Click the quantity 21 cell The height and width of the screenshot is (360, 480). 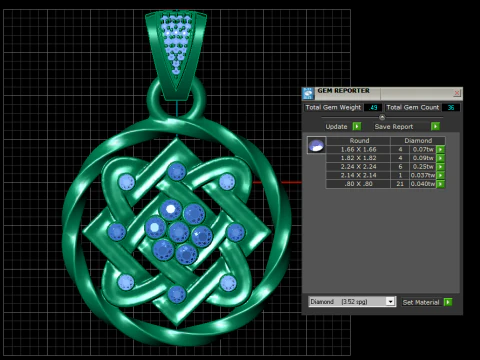400,184
